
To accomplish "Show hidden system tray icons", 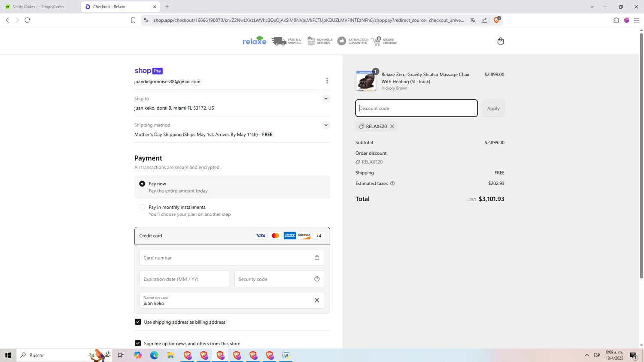I will [x=587, y=355].
